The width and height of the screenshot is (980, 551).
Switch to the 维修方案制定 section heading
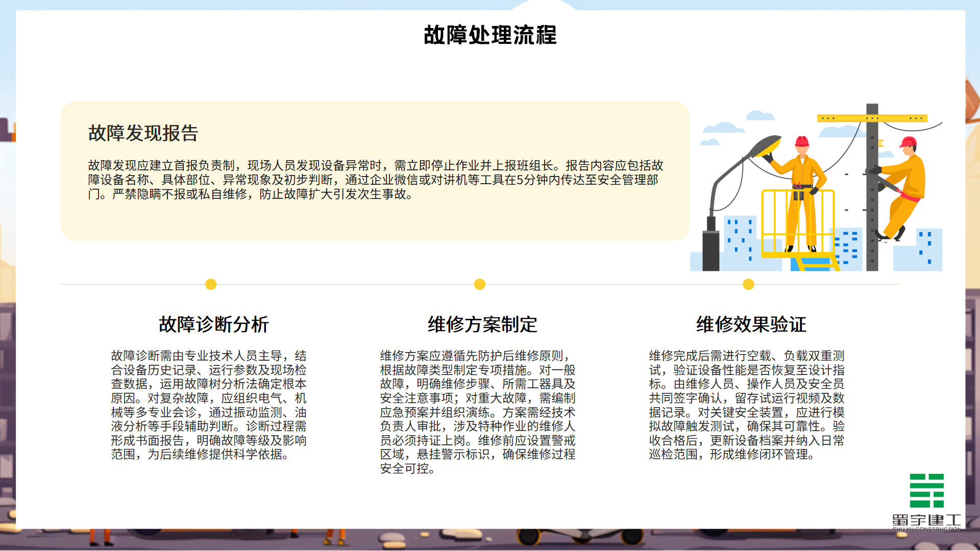482,324
